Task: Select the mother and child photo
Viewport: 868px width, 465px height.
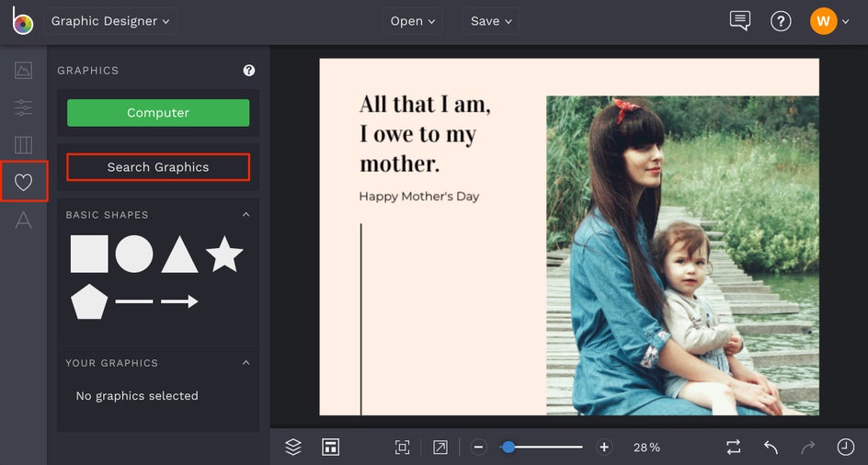Action: (x=682, y=255)
